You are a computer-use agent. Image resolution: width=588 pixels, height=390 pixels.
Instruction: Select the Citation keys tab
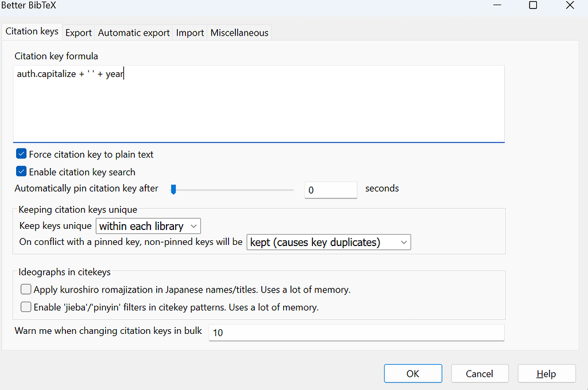[32, 32]
